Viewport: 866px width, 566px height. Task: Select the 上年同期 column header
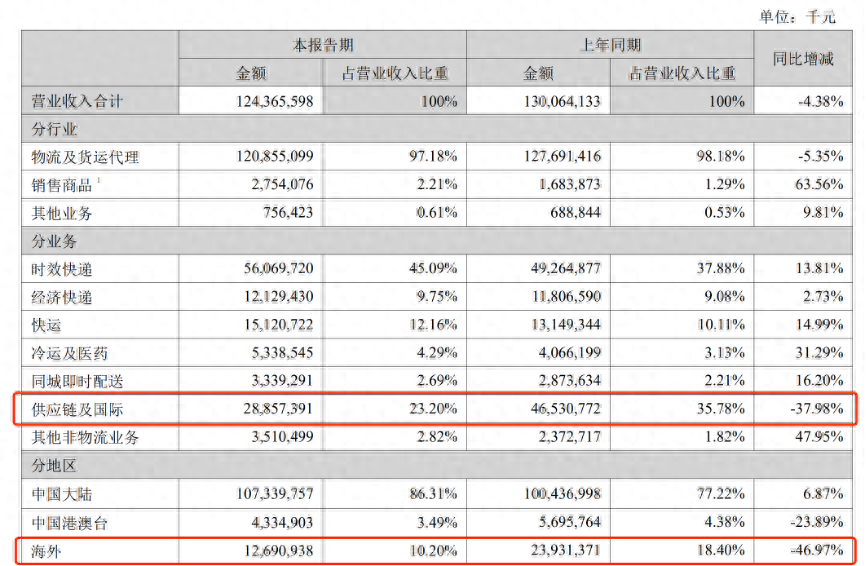coord(610,45)
